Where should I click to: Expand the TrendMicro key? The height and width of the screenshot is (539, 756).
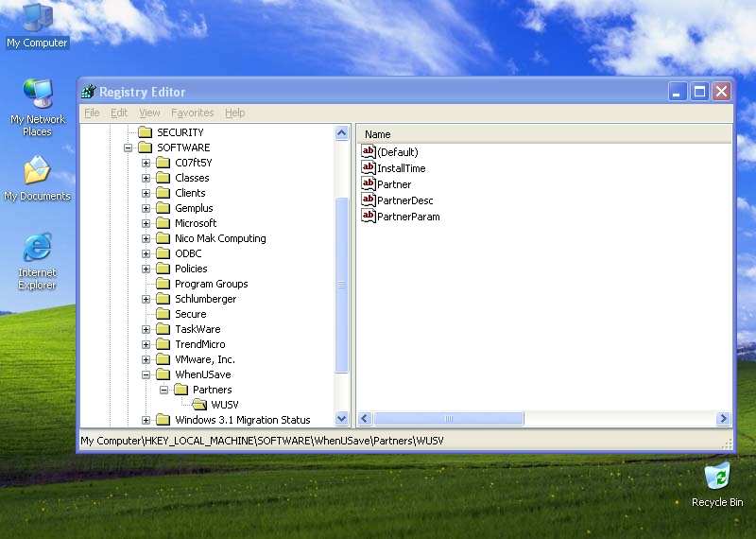(146, 344)
